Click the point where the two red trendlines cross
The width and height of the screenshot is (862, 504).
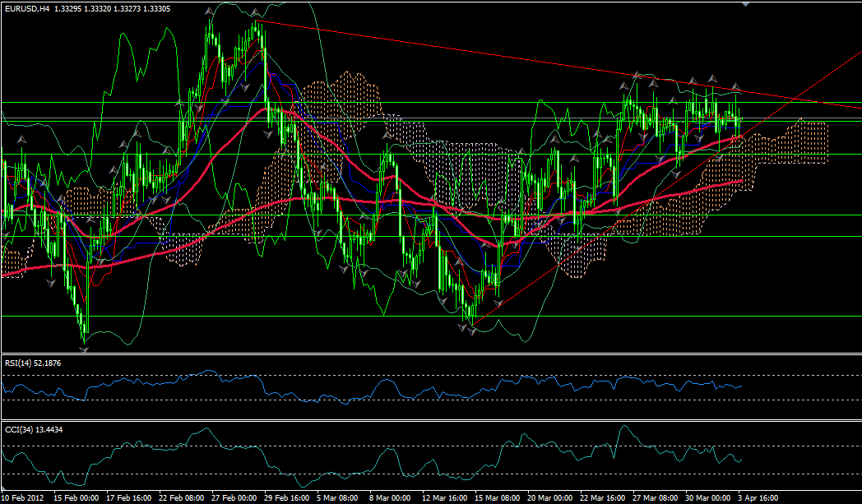pos(796,100)
